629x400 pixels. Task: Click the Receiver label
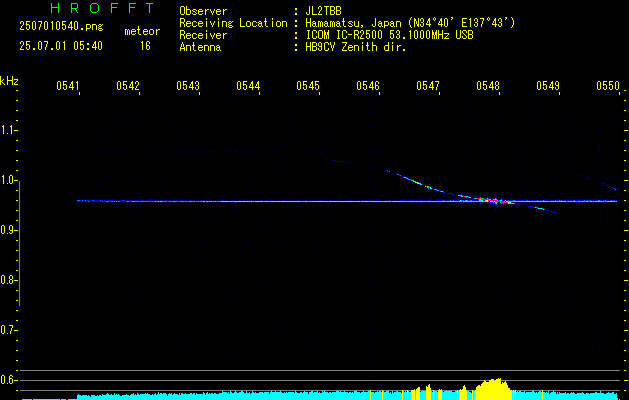pyautogui.click(x=203, y=35)
